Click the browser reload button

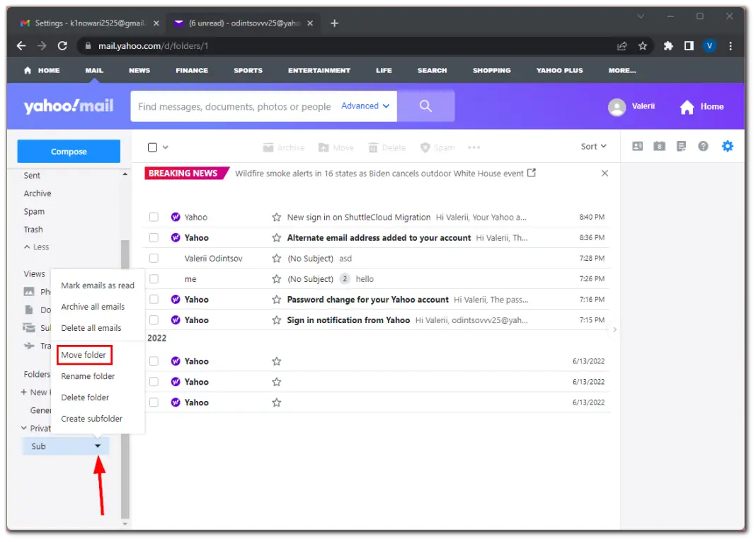[62, 46]
